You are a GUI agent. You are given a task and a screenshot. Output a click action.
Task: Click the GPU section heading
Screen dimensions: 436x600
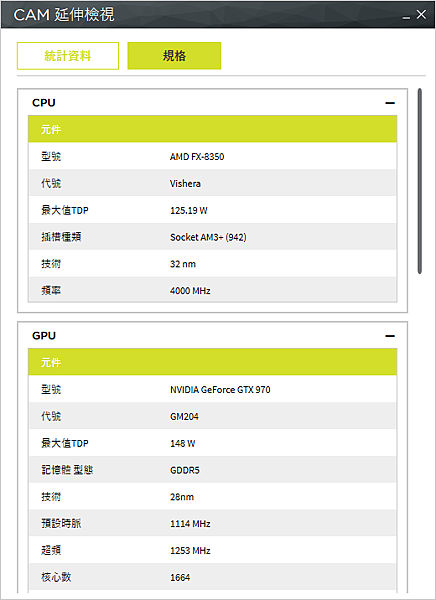(x=44, y=336)
